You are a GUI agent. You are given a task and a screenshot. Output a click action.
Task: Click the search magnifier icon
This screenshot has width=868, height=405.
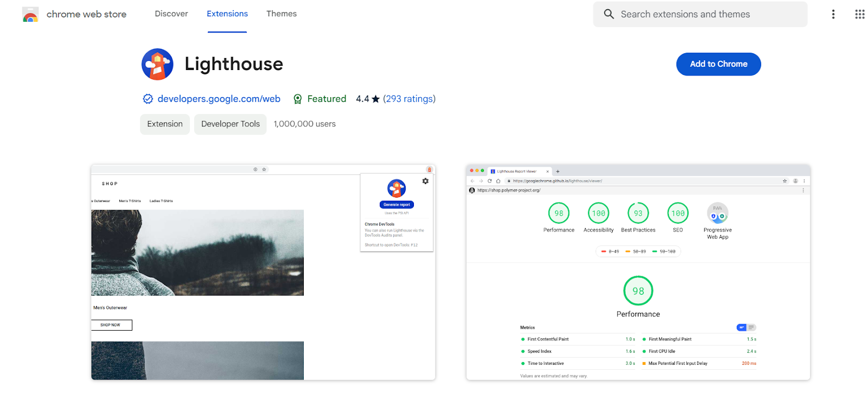point(609,14)
